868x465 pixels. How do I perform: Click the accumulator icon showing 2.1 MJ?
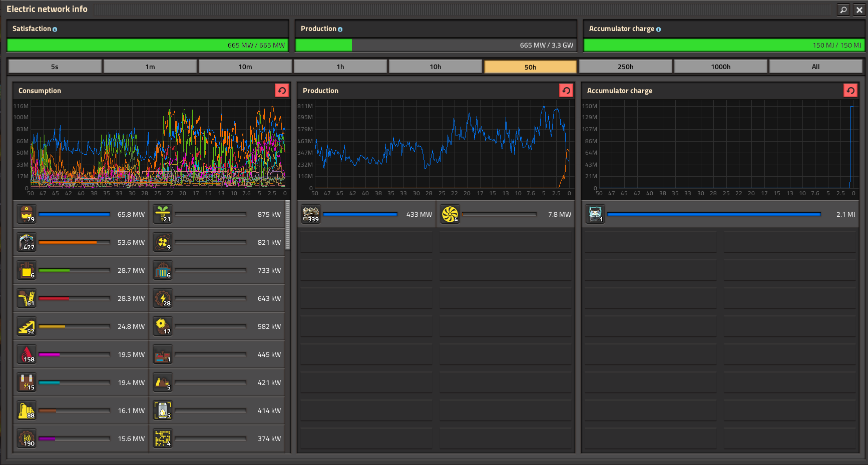(595, 214)
